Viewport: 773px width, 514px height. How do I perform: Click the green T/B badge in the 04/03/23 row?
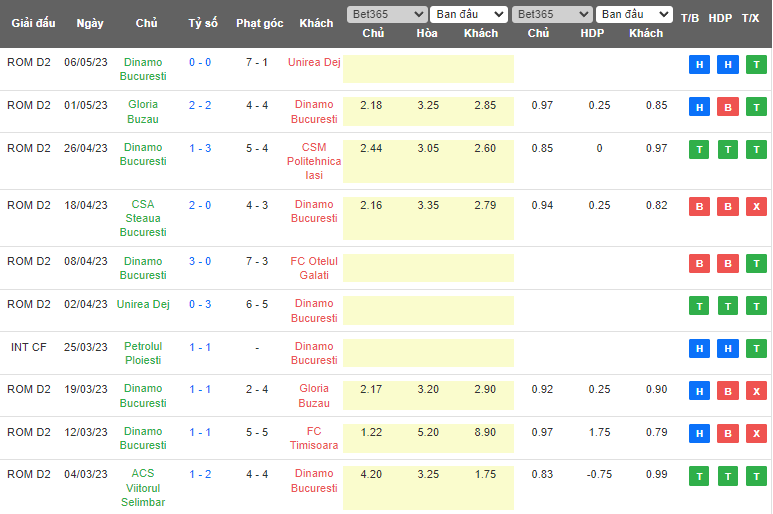click(x=699, y=476)
